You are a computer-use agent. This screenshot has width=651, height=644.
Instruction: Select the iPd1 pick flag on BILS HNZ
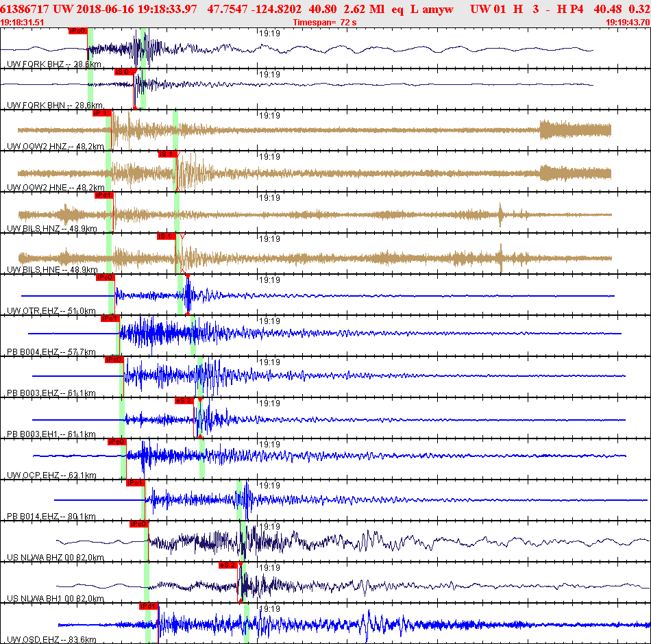coord(103,195)
